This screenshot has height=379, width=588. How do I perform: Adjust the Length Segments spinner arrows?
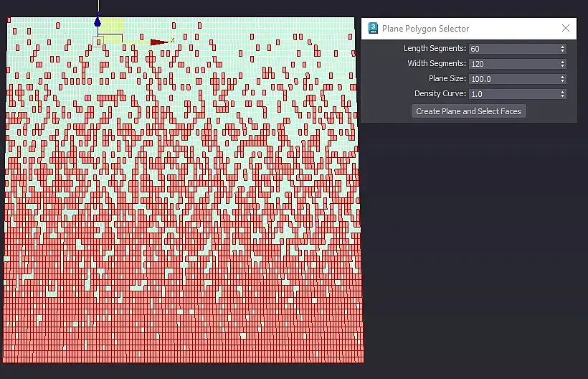[x=562, y=49]
